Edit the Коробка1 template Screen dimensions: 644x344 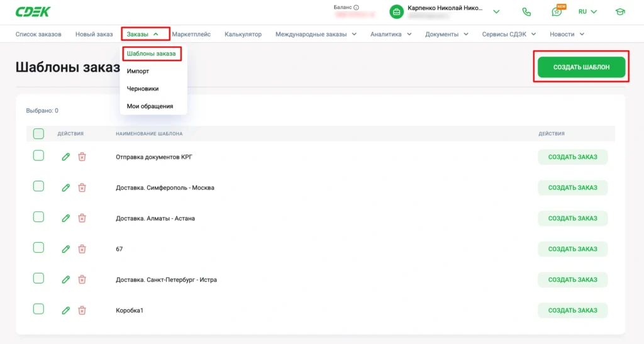click(65, 310)
